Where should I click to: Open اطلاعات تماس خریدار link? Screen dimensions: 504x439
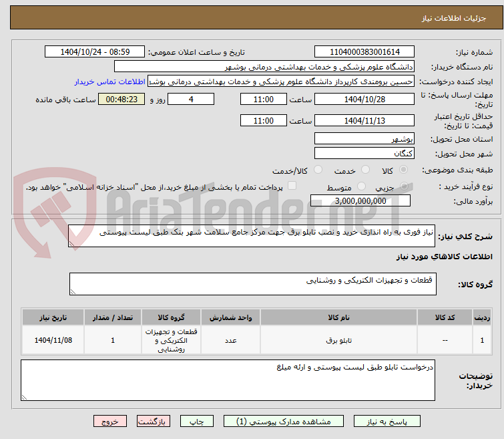pos(110,82)
